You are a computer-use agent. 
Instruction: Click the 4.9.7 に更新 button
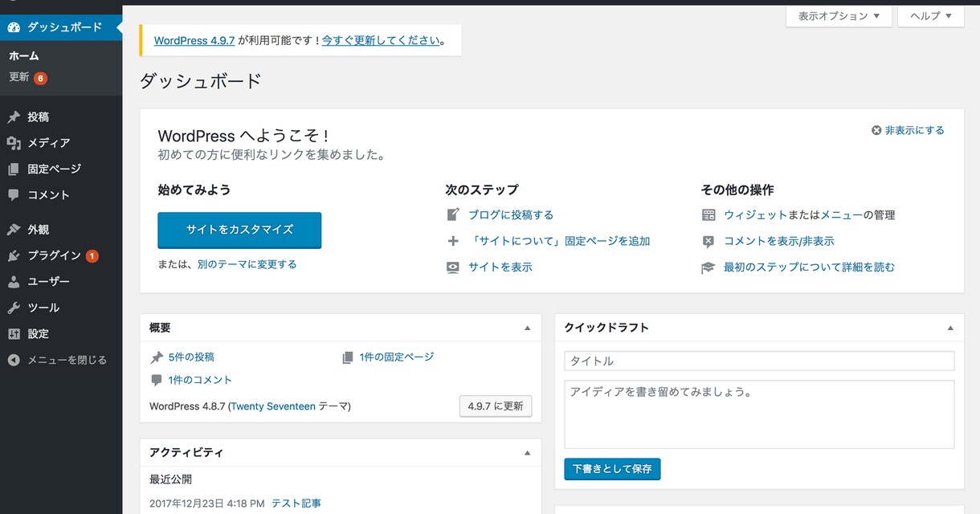[x=496, y=406]
